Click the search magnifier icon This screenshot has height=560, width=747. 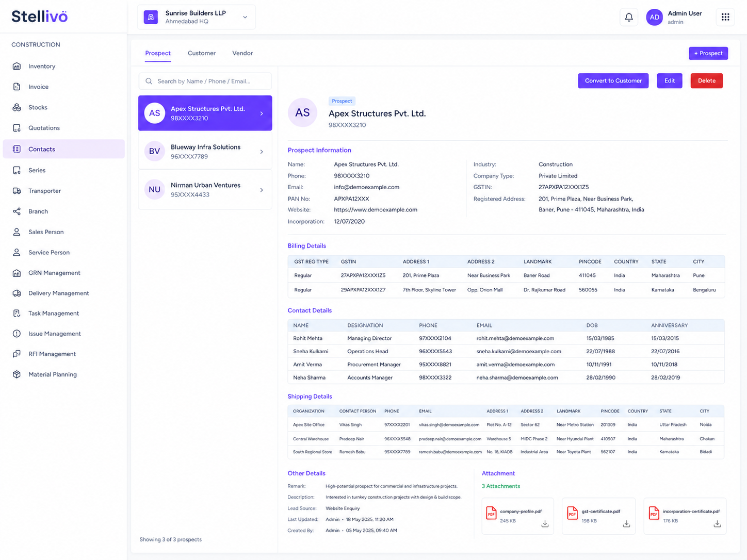click(x=149, y=81)
